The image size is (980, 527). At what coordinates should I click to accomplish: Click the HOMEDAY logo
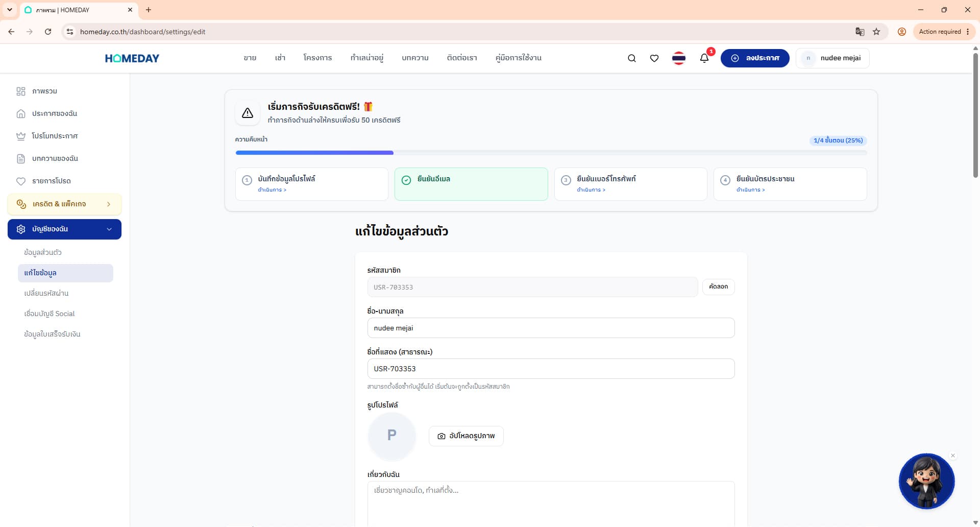[132, 58]
